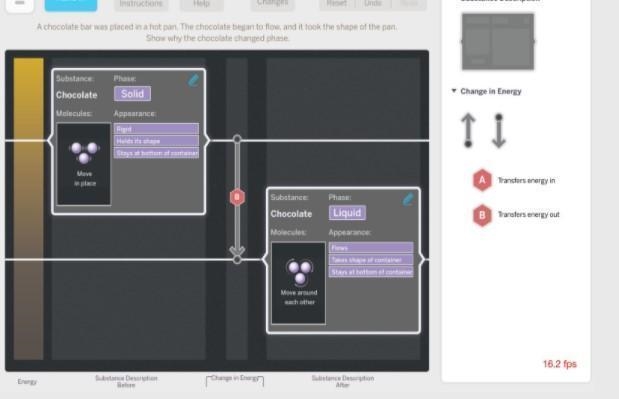Edit the Solid chocolate description with pencil icon
The height and width of the screenshot is (399, 619).
[x=194, y=80]
